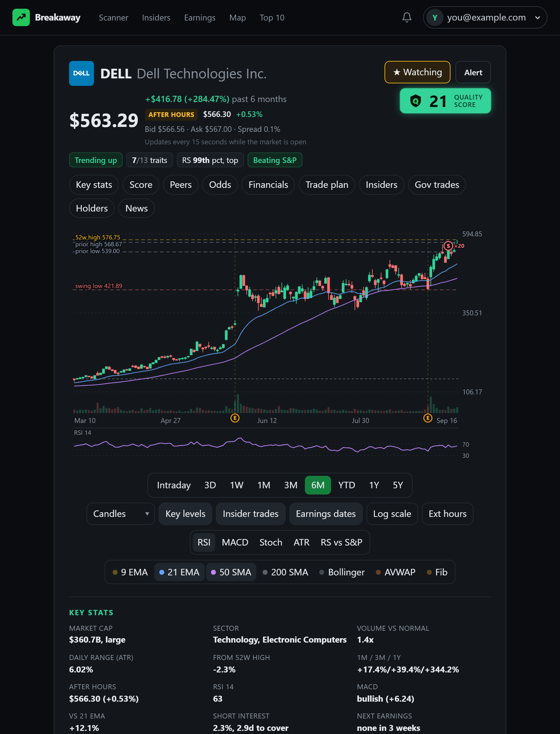Jump to Peers section
This screenshot has width=560, height=734.
click(x=181, y=184)
